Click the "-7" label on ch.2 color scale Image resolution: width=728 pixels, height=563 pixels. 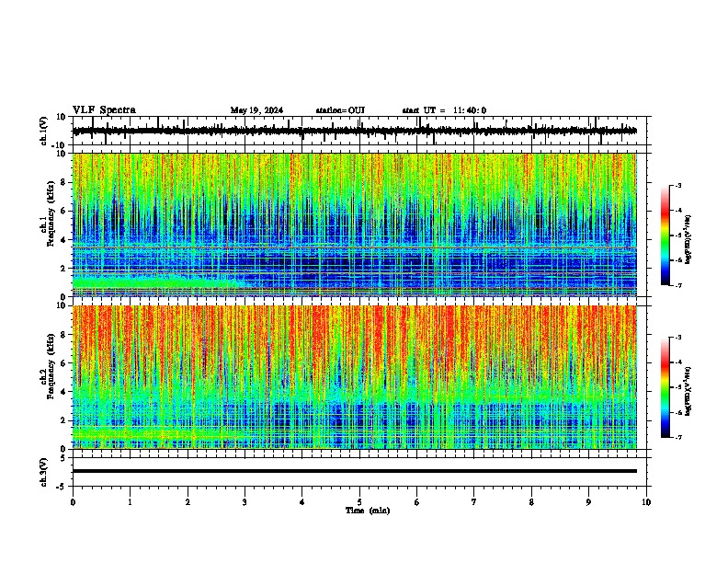coord(678,437)
